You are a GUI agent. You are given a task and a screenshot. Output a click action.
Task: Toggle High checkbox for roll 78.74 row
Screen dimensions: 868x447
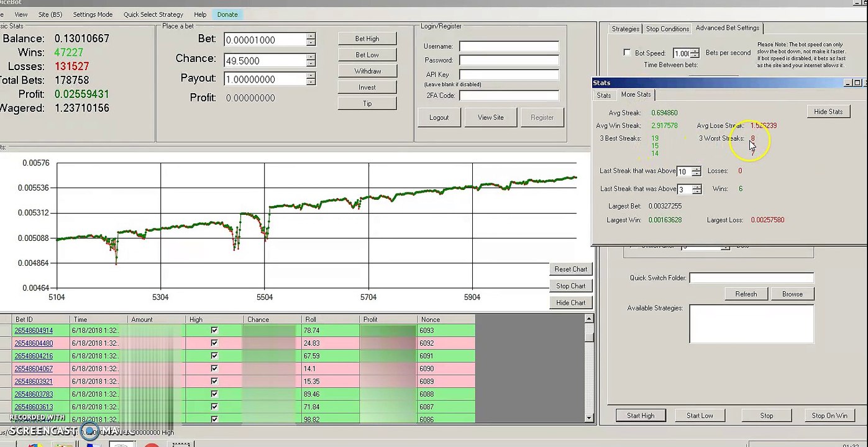click(214, 330)
